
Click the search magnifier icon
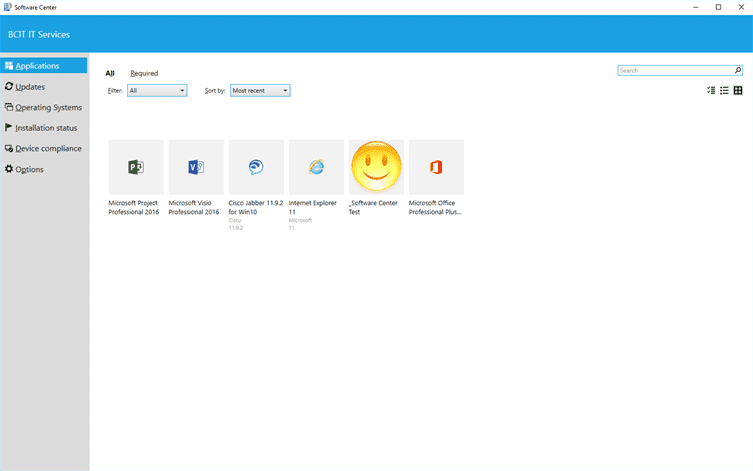[x=738, y=71]
